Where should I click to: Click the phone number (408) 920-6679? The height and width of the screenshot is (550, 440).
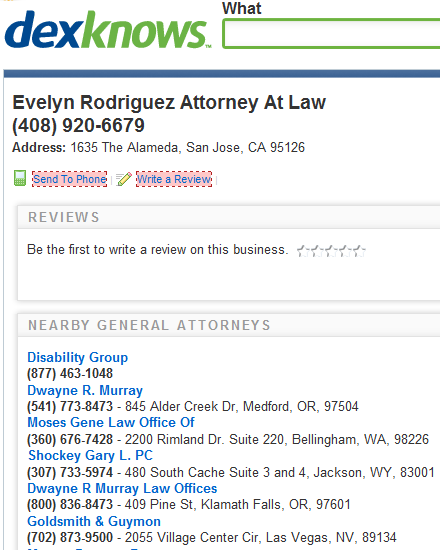click(78, 125)
